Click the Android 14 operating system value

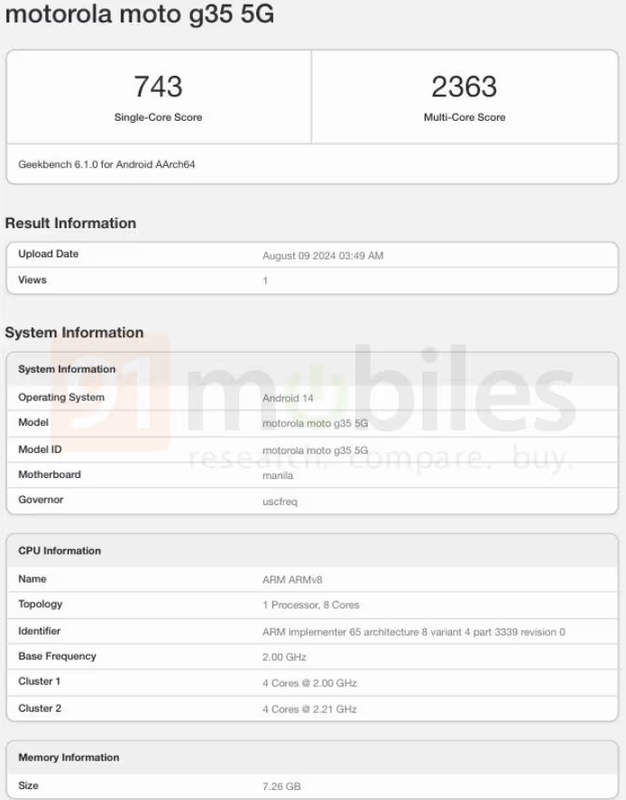point(287,398)
